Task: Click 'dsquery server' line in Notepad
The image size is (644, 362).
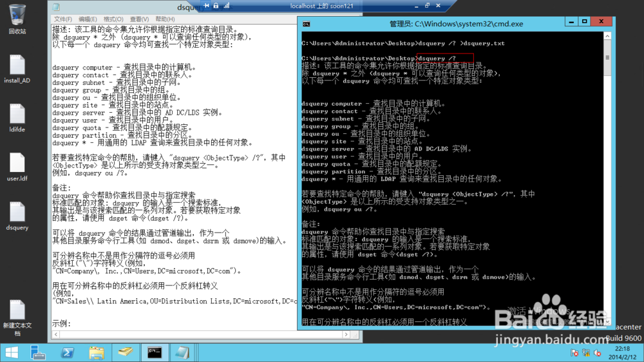Action: coord(138,113)
